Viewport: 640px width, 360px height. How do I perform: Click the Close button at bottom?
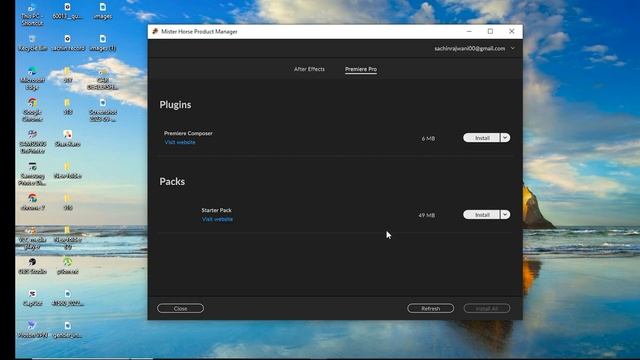[x=180, y=309]
